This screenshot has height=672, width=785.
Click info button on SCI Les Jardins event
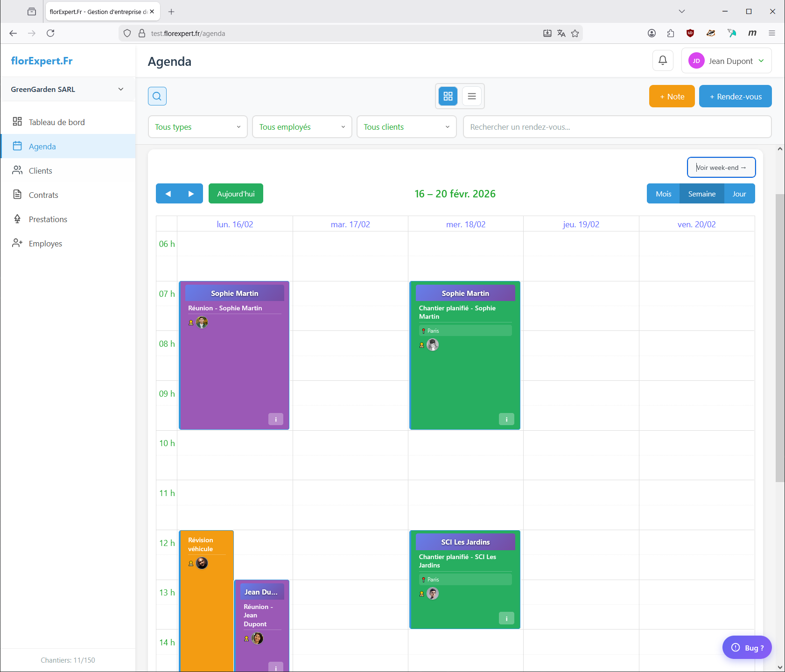click(x=506, y=618)
